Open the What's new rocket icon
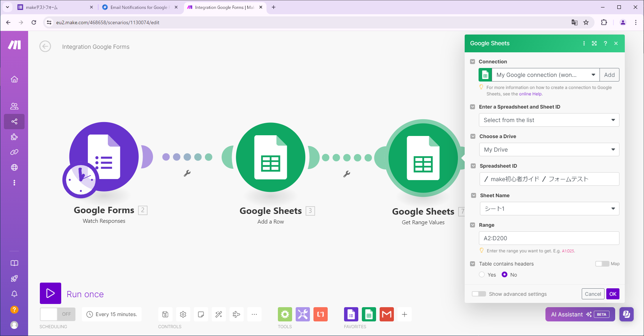The height and width of the screenshot is (336, 644). [14, 278]
